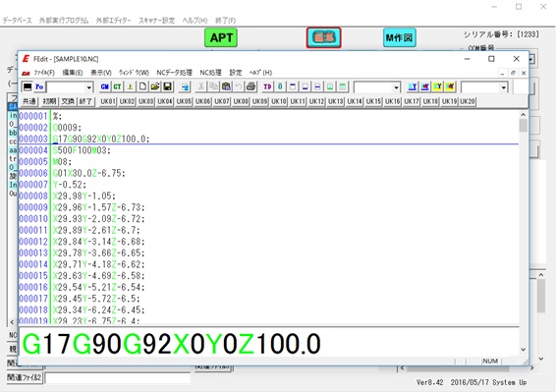Click the yellow-background XY icon
557x392 pixels.
(437, 86)
